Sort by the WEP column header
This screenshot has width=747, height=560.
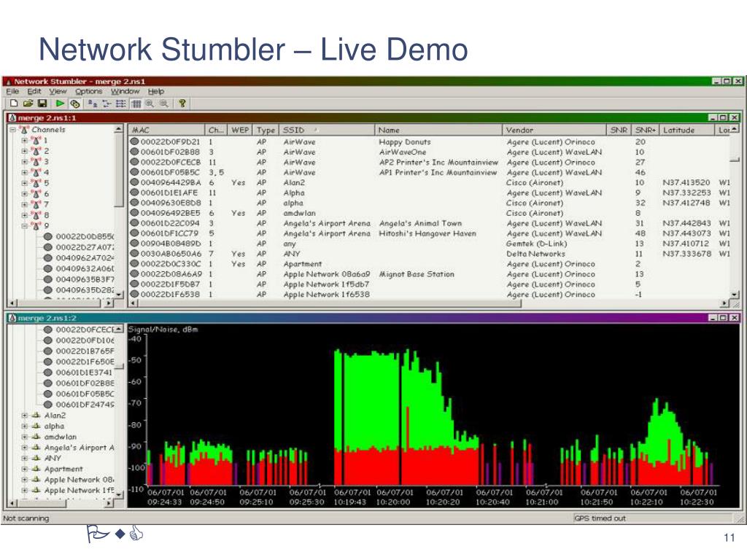240,130
